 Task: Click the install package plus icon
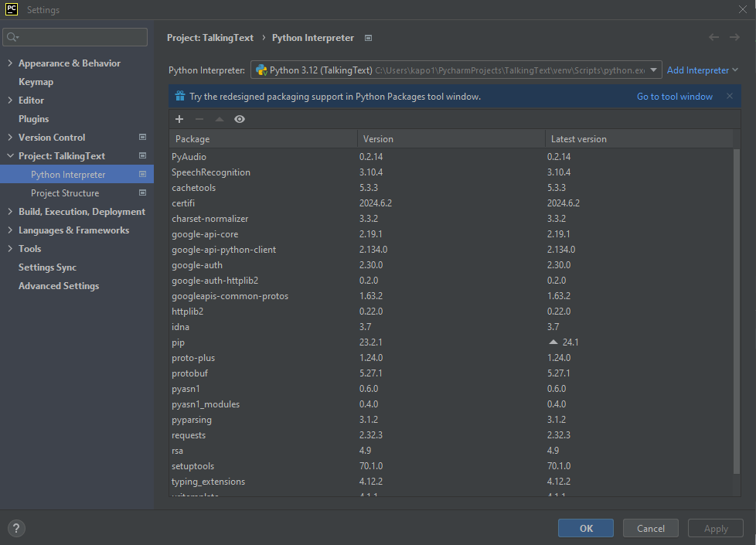[179, 119]
